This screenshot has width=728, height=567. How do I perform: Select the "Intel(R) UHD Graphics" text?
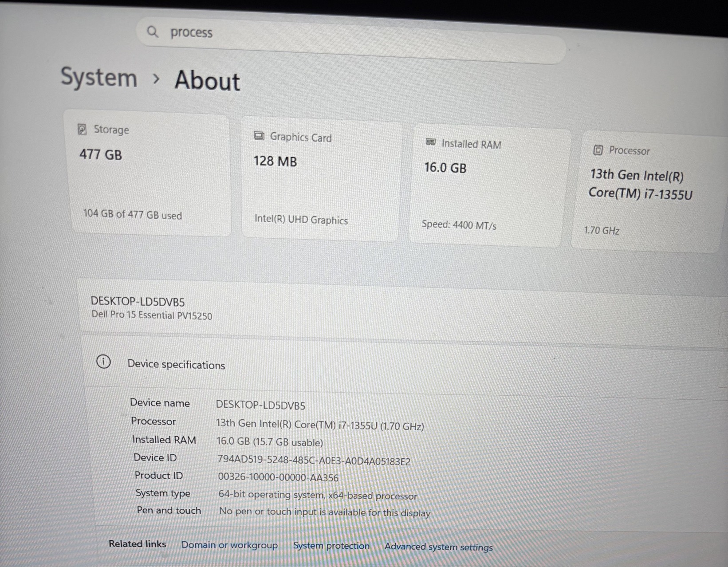301,220
